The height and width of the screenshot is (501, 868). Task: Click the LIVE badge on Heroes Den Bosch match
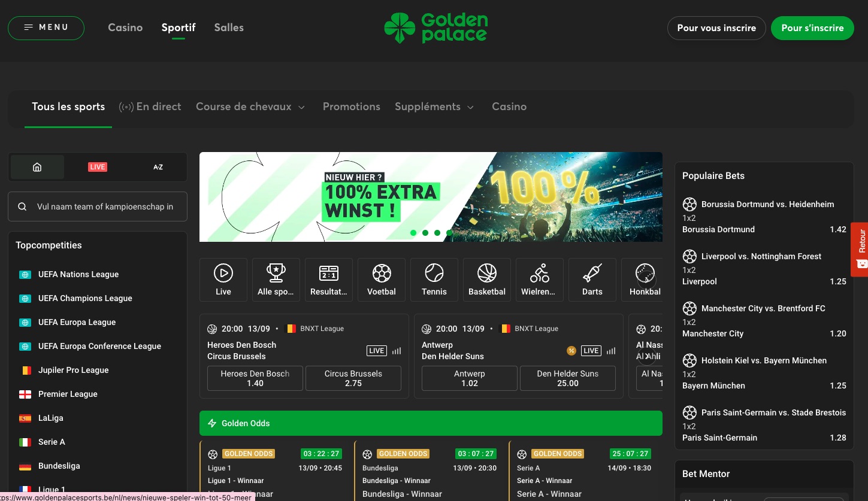377,351
